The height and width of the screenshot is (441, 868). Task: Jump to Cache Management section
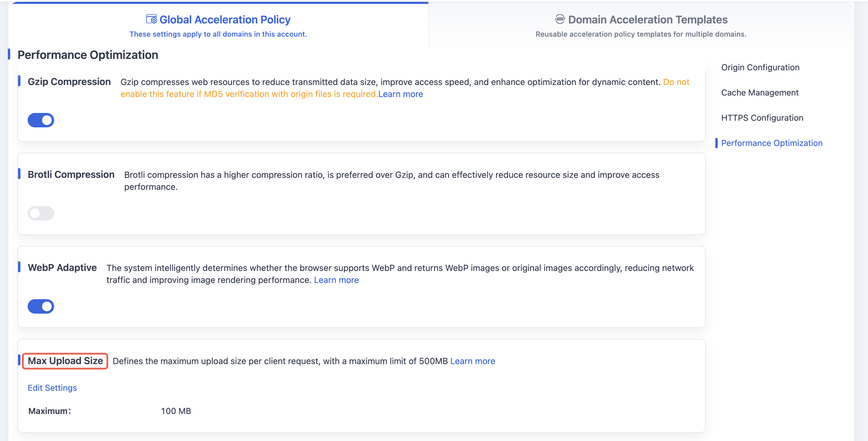[x=760, y=93]
